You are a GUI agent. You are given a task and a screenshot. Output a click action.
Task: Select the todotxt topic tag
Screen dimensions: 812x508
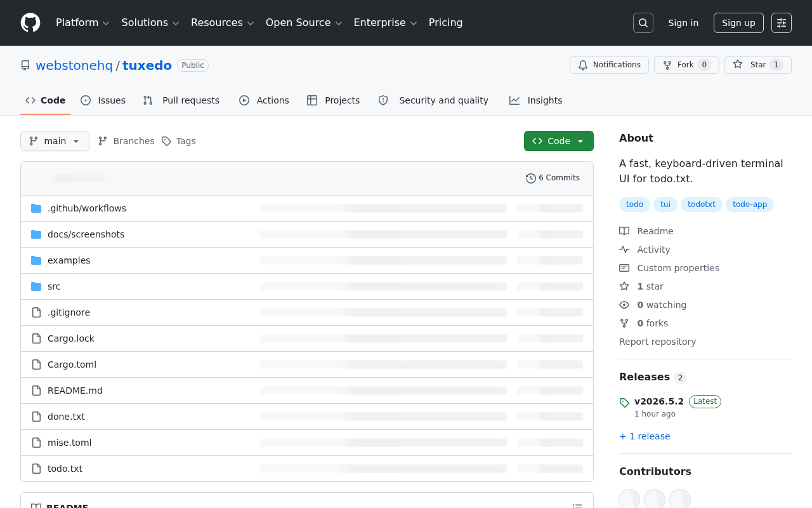tap(702, 204)
